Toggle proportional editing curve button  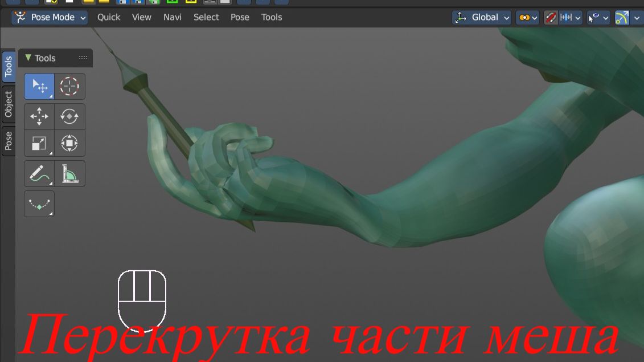click(622, 17)
